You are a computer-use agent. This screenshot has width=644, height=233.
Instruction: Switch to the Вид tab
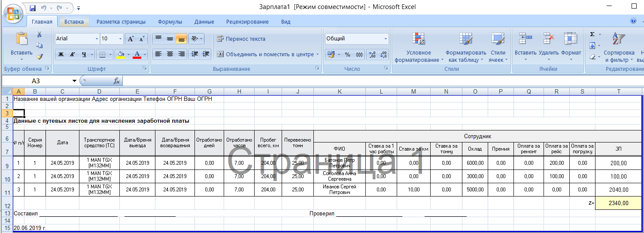tap(286, 21)
